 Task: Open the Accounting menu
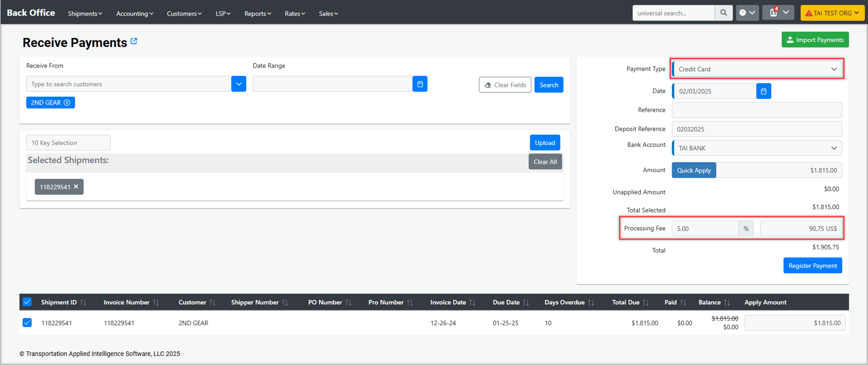click(x=134, y=14)
